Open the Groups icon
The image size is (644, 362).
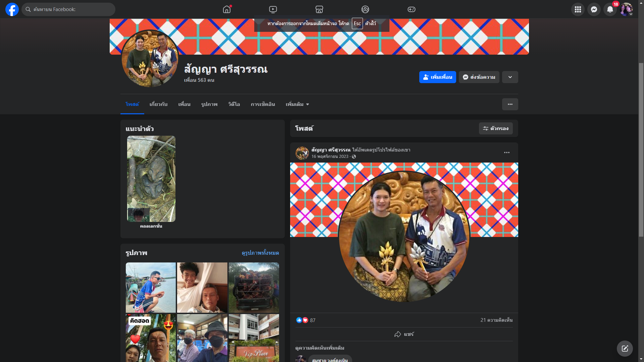click(365, 9)
